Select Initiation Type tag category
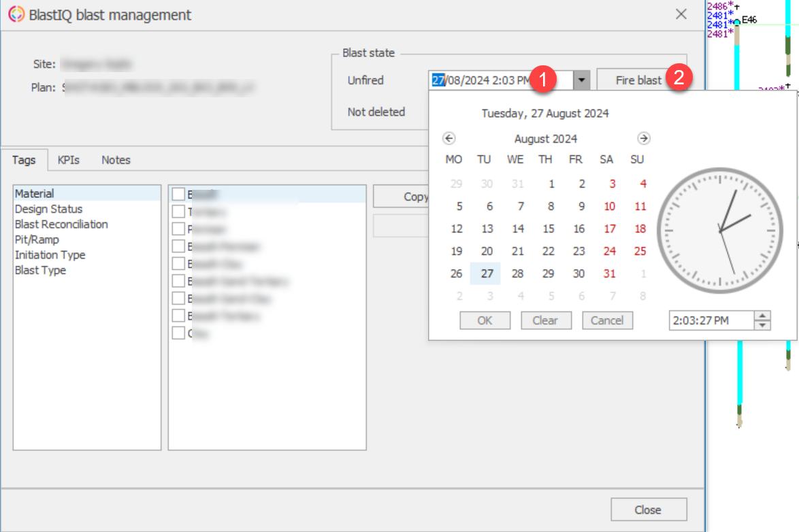 [x=86, y=255]
